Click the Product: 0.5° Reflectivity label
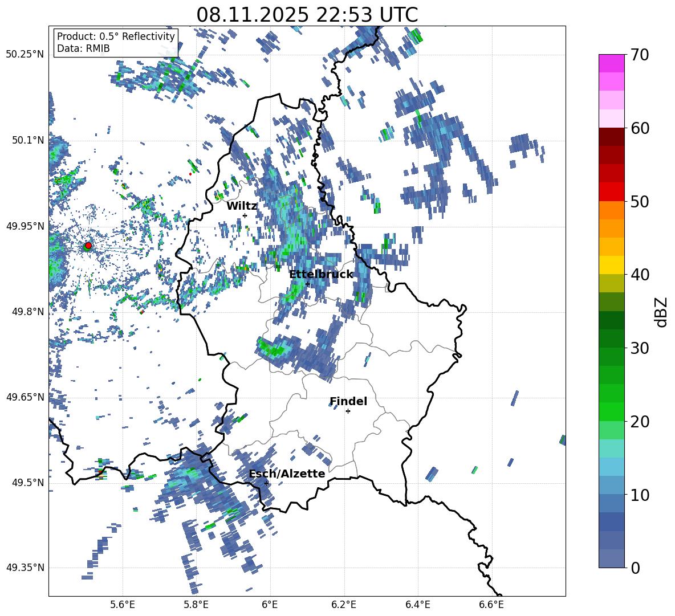The height and width of the screenshot is (616, 675). click(116, 36)
